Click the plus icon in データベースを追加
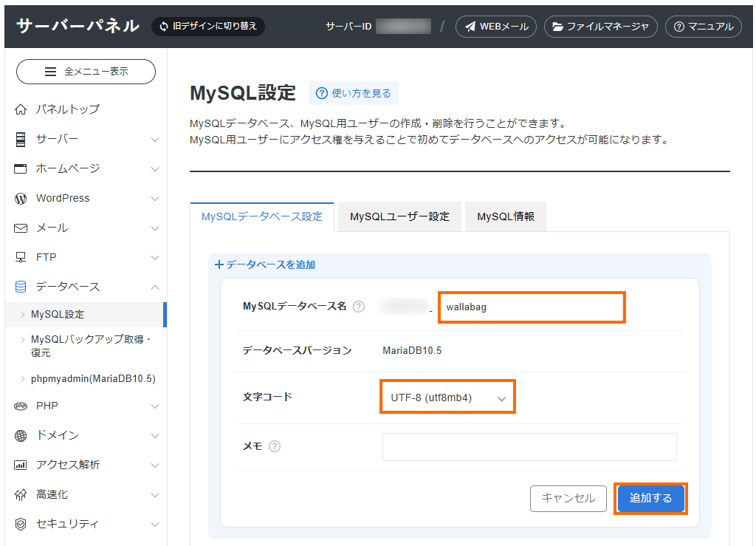756x546 pixels. coord(219,265)
